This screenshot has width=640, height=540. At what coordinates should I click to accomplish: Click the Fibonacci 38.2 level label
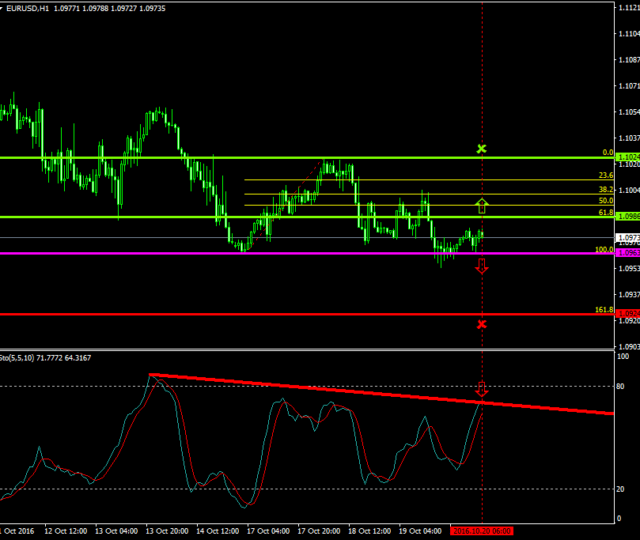[605, 189]
